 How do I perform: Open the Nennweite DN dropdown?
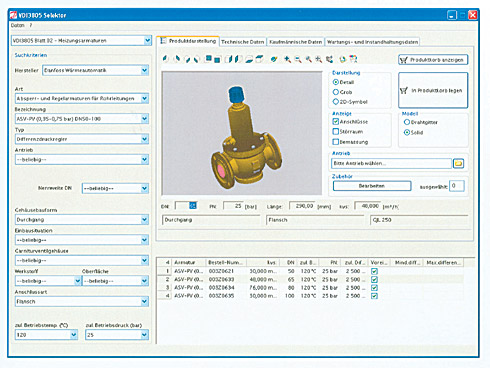[x=144, y=188]
